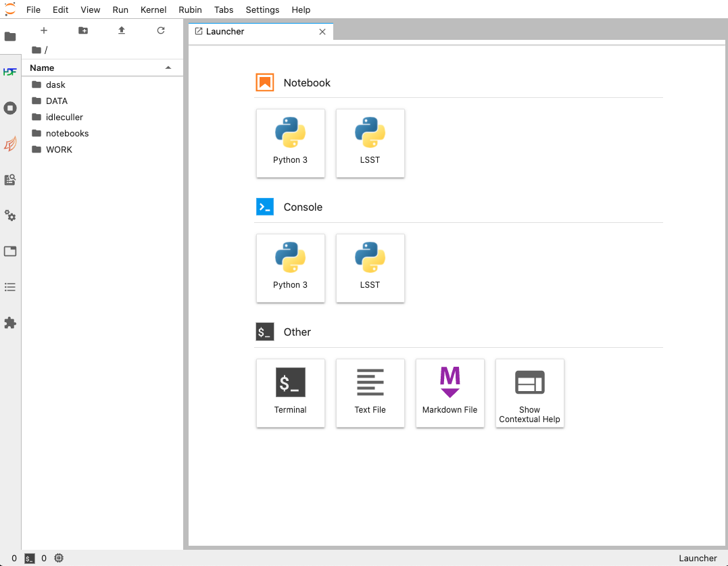
Task: Launch an LSST notebook
Action: tap(370, 143)
